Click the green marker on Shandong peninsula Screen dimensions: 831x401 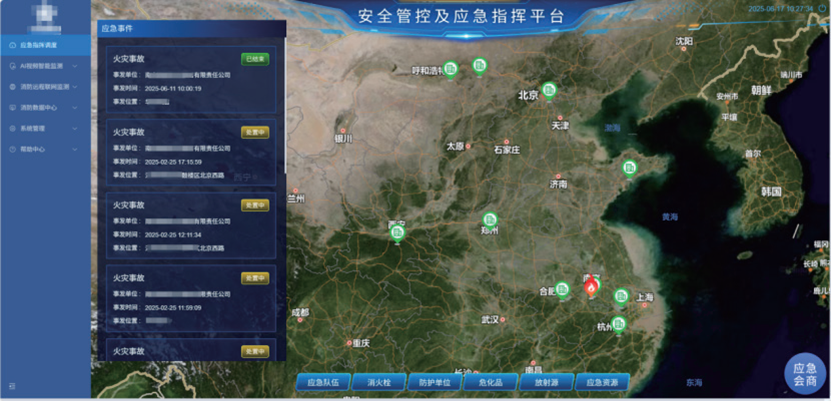pos(629,167)
